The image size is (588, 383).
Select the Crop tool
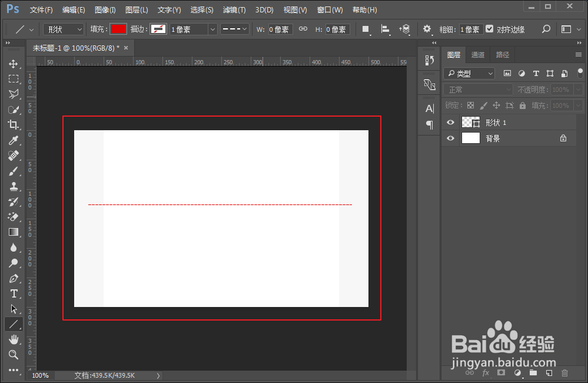[x=14, y=125]
